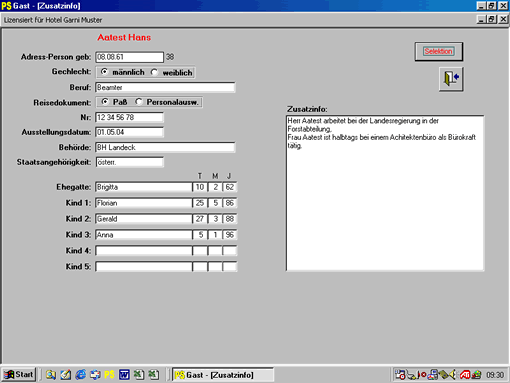The width and height of the screenshot is (510, 383).
Task: Launch the first Excel quick launch icon
Action: click(139, 375)
